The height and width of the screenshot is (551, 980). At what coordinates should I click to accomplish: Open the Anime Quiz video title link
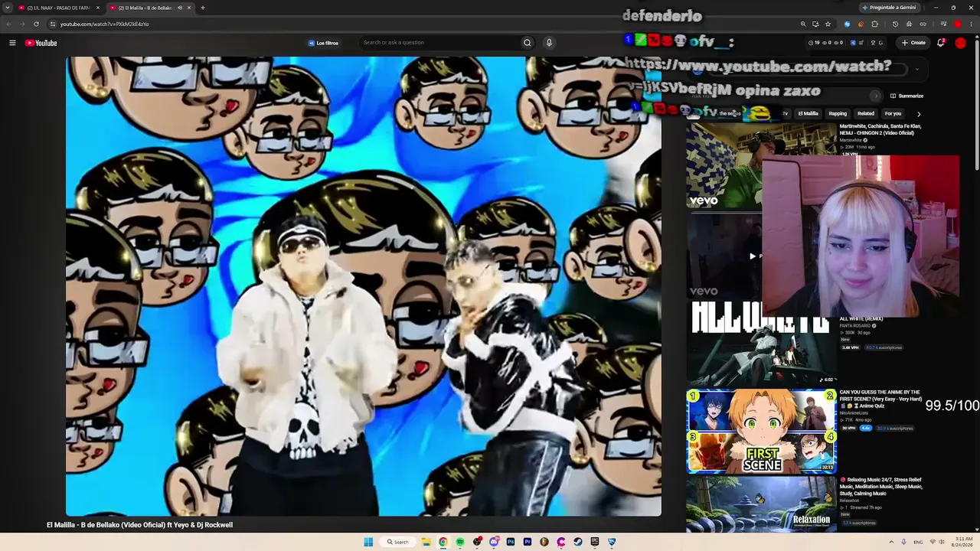point(880,399)
